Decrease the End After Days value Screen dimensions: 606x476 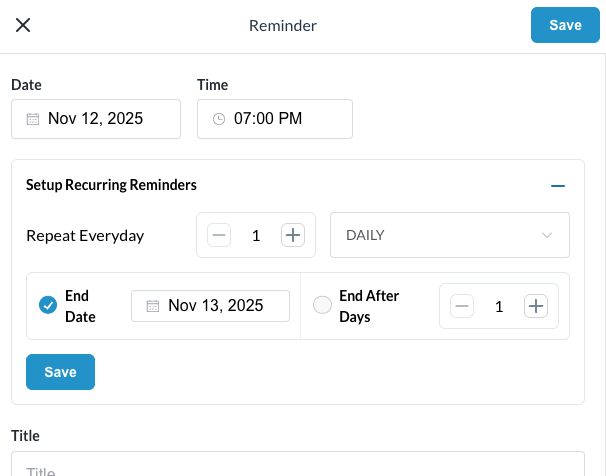point(461,306)
